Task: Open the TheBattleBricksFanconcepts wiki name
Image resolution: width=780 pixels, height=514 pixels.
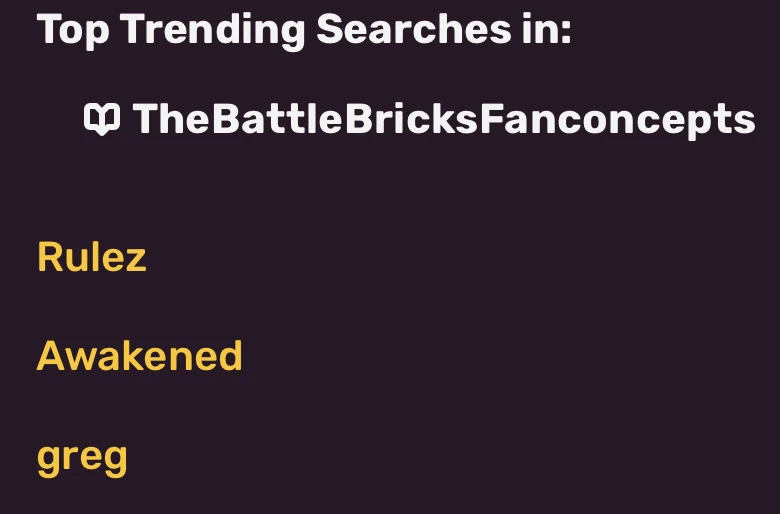Action: pyautogui.click(x=443, y=120)
